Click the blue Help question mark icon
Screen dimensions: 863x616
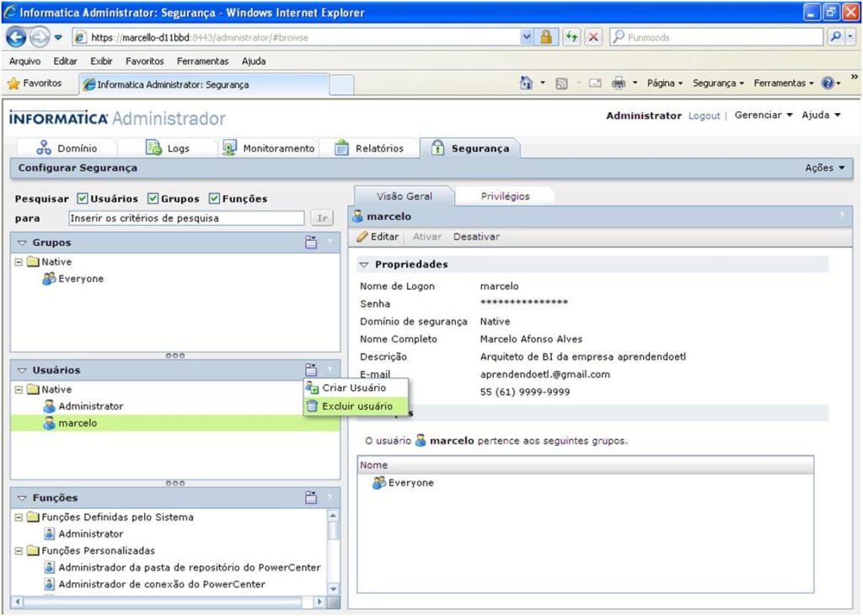coord(828,83)
